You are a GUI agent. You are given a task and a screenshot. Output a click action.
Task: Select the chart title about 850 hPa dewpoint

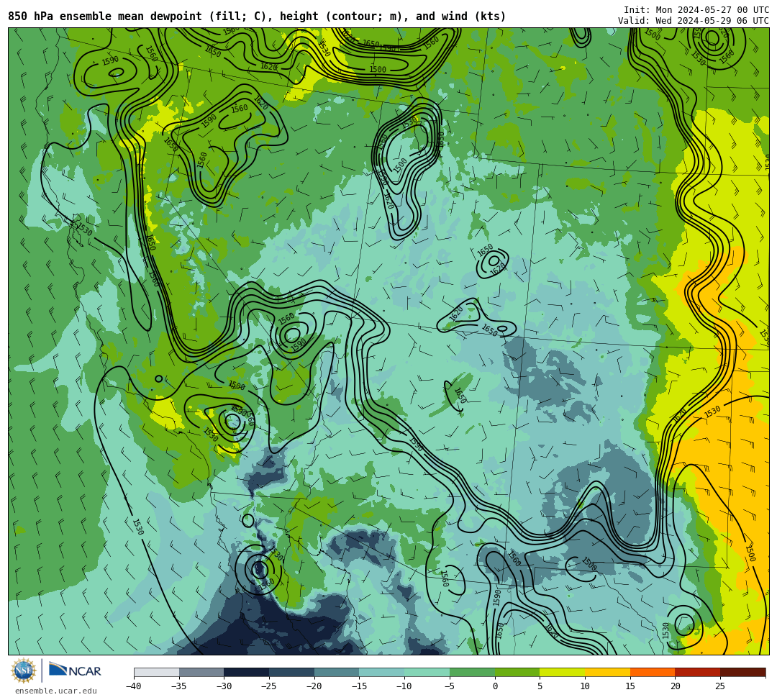coord(257,17)
